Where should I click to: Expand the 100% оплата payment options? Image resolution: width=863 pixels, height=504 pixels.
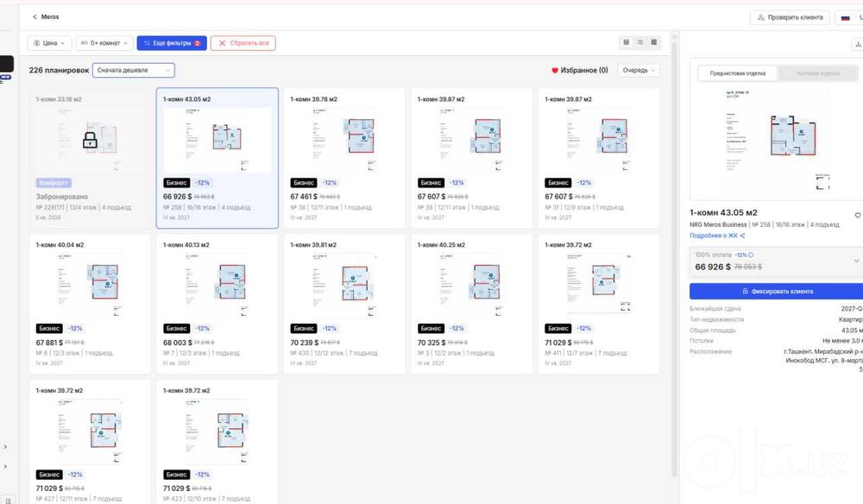click(x=856, y=261)
